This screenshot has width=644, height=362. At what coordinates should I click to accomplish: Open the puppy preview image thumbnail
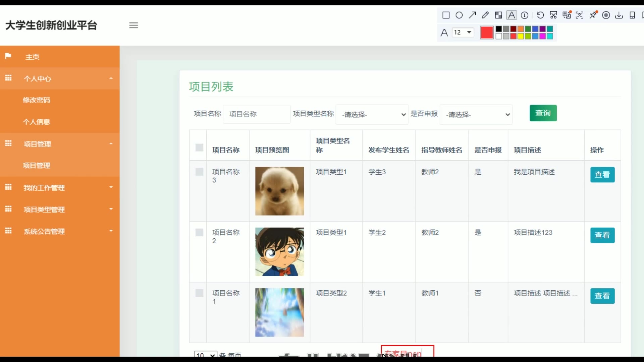coord(279,191)
